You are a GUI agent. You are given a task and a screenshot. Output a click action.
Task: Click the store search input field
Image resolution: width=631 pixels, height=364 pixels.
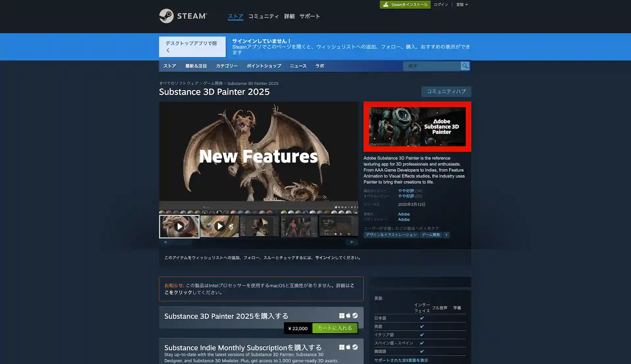pyautogui.click(x=432, y=66)
